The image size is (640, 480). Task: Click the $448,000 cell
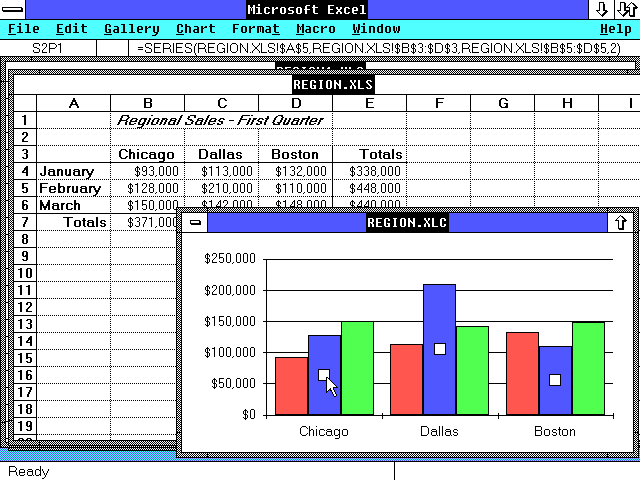(370, 188)
